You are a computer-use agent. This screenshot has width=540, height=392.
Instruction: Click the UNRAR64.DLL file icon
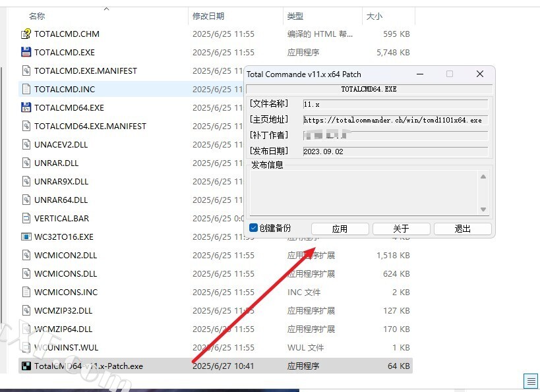tap(26, 200)
